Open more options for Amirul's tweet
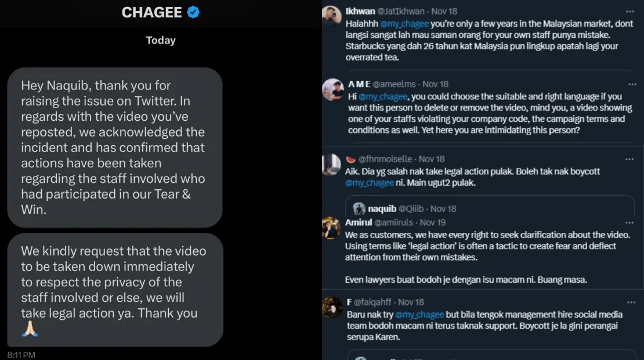This screenshot has height=360, width=644. (x=629, y=222)
